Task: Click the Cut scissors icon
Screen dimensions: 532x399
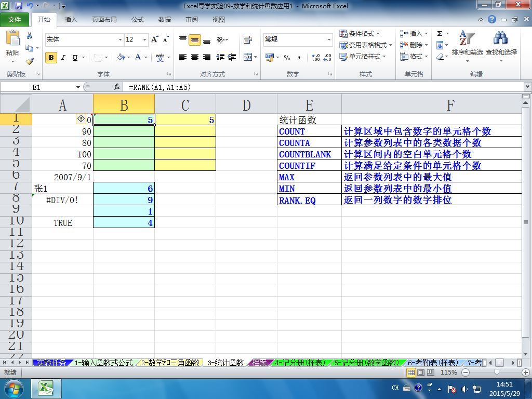Action: coord(29,36)
